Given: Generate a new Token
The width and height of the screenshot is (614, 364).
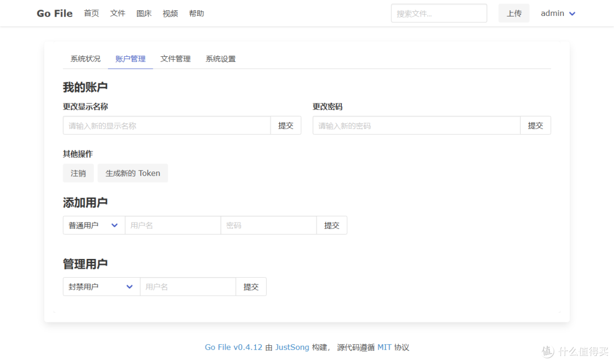Looking at the screenshot, I should 132,173.
